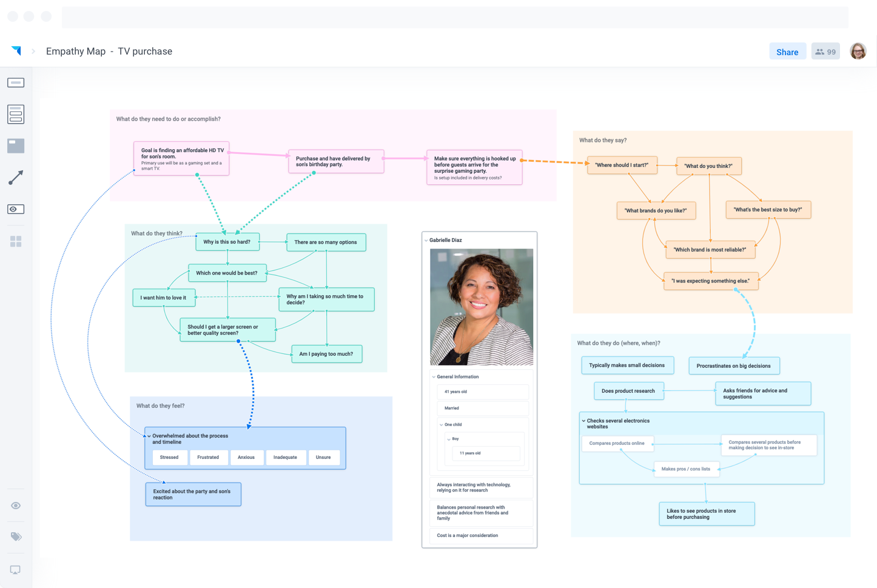The width and height of the screenshot is (877, 588).
Task: Open the outline list tool in the sidebar
Action: [x=16, y=114]
